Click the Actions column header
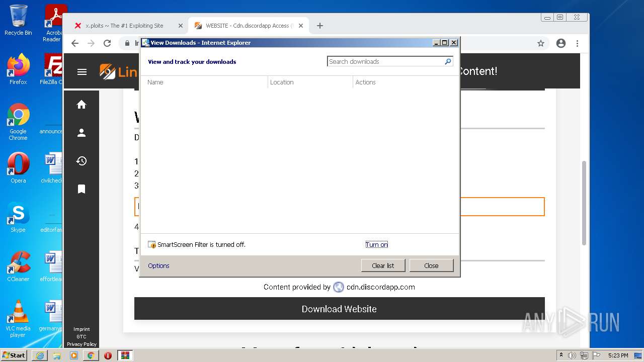The image size is (644, 362). point(366,82)
